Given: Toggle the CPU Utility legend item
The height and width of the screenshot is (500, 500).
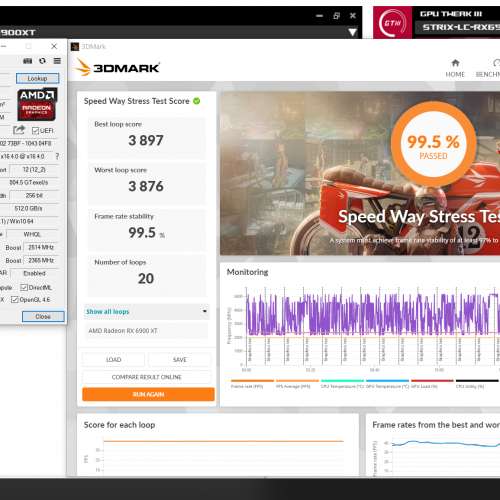Looking at the screenshot, I should click(477, 384).
